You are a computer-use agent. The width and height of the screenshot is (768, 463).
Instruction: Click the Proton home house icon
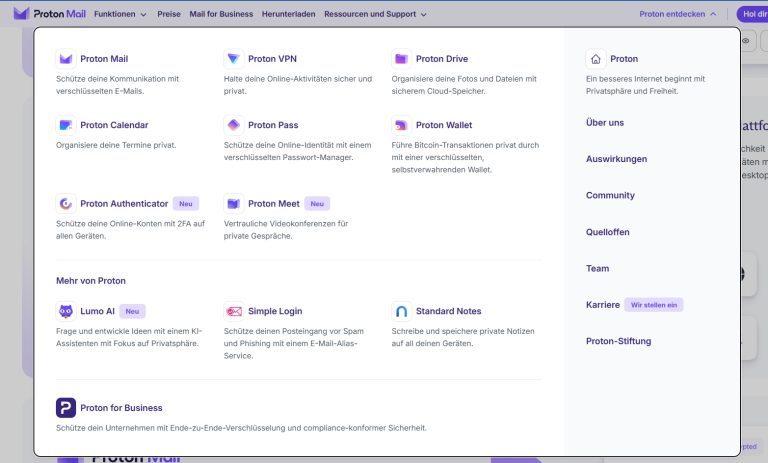pyautogui.click(x=596, y=59)
